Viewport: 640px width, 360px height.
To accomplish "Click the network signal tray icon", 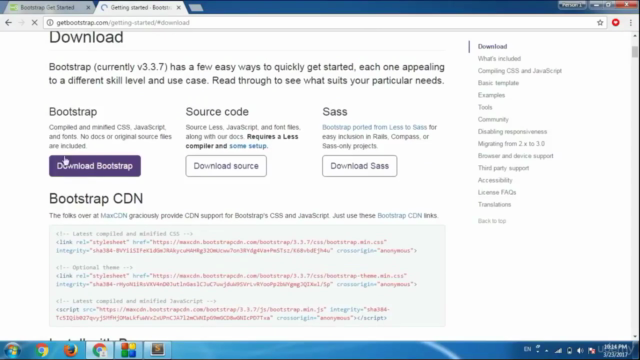I will click(558, 350).
